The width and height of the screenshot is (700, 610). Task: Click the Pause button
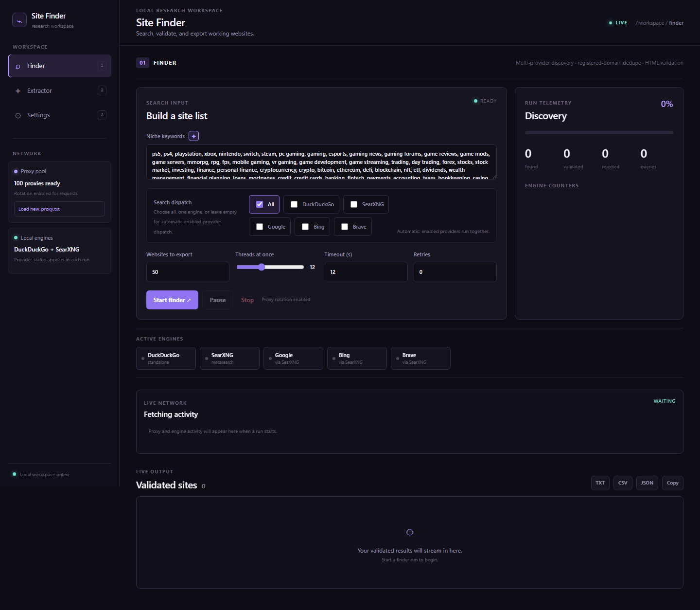[218, 300]
